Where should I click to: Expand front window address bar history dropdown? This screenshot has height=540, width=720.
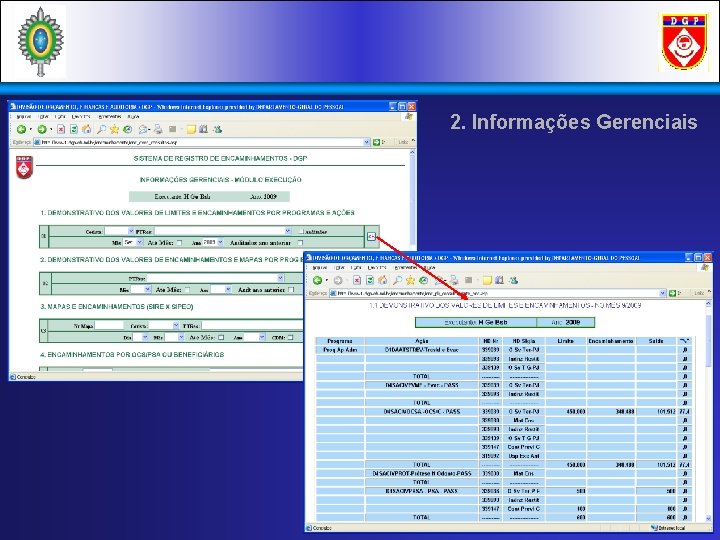tap(663, 293)
